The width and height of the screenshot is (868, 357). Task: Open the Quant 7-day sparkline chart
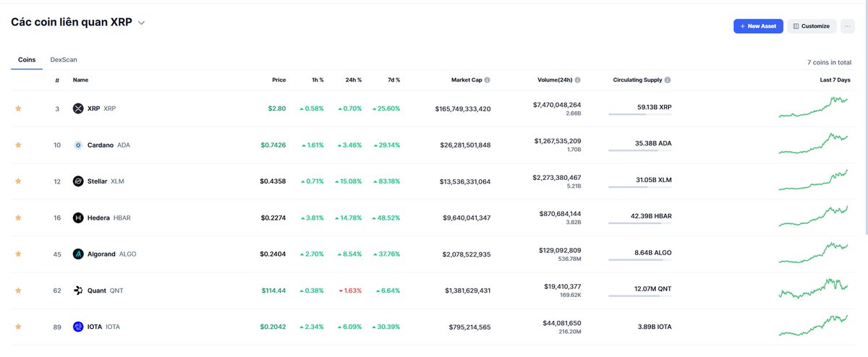click(x=814, y=289)
